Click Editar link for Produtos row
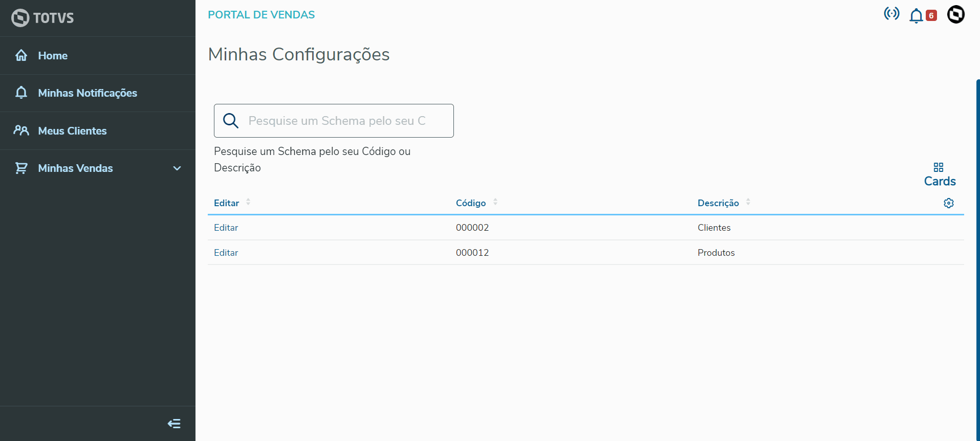This screenshot has width=980, height=441. 226,253
